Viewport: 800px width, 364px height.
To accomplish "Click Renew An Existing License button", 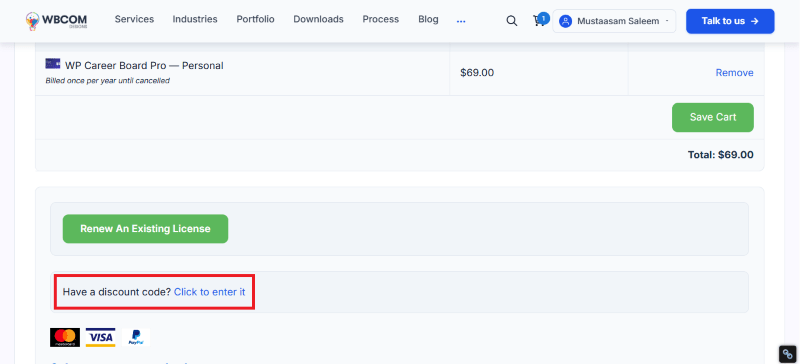I will [x=145, y=229].
